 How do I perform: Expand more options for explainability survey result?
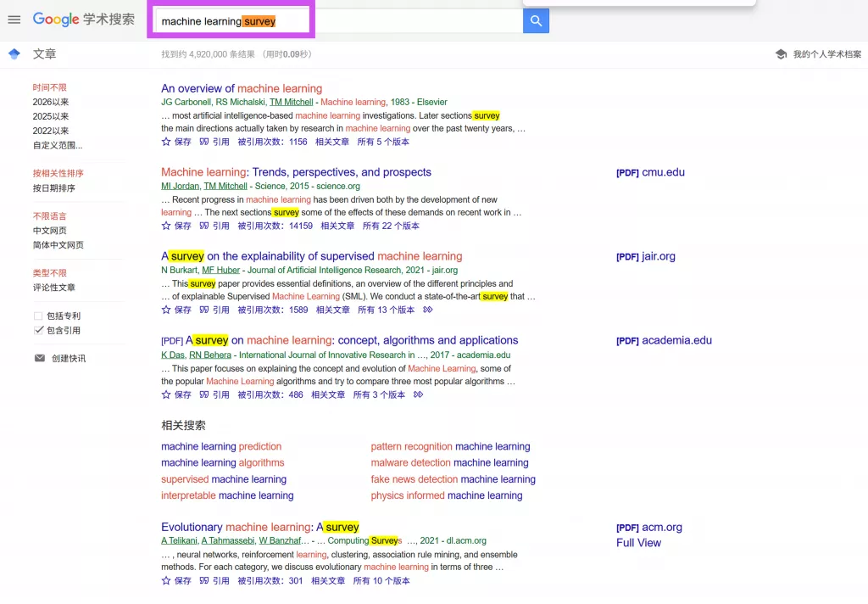427,310
